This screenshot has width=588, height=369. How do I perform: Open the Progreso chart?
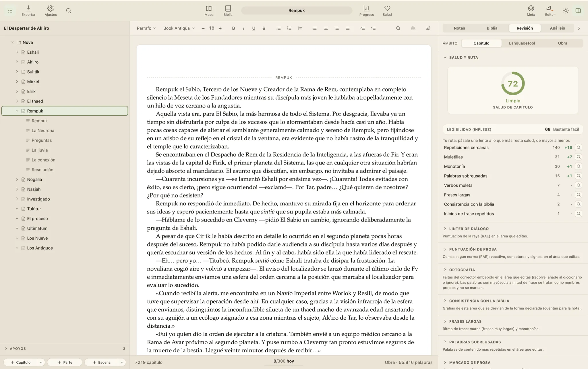click(x=367, y=11)
